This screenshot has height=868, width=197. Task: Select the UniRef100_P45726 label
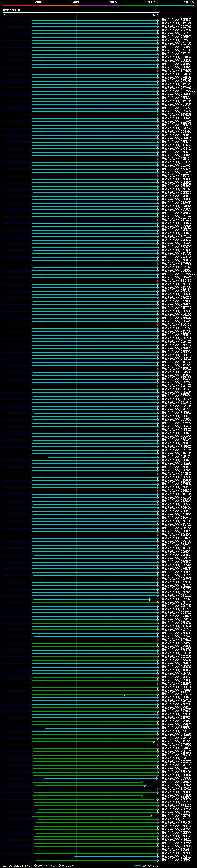[176, 84]
